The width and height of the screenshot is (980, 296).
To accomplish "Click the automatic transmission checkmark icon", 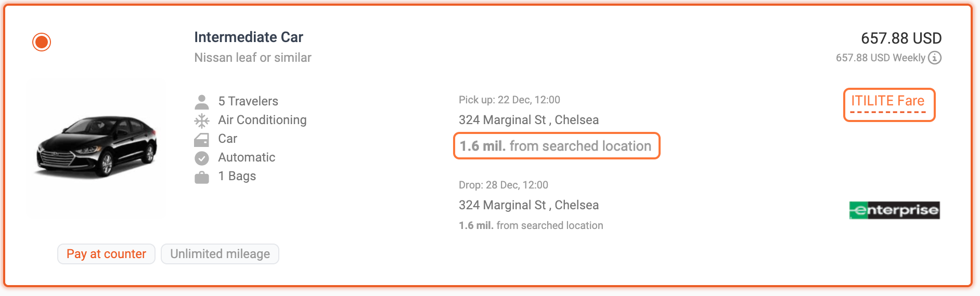I will [x=202, y=158].
